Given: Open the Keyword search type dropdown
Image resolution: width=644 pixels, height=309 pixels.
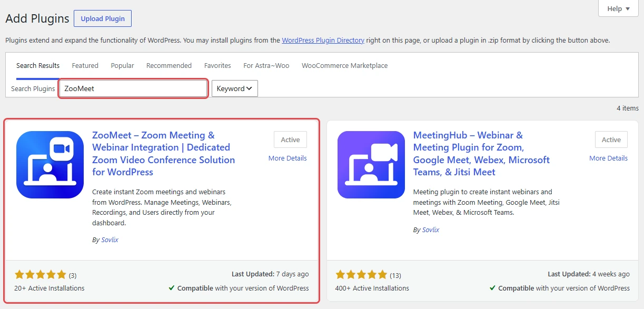Looking at the screenshot, I should point(235,88).
